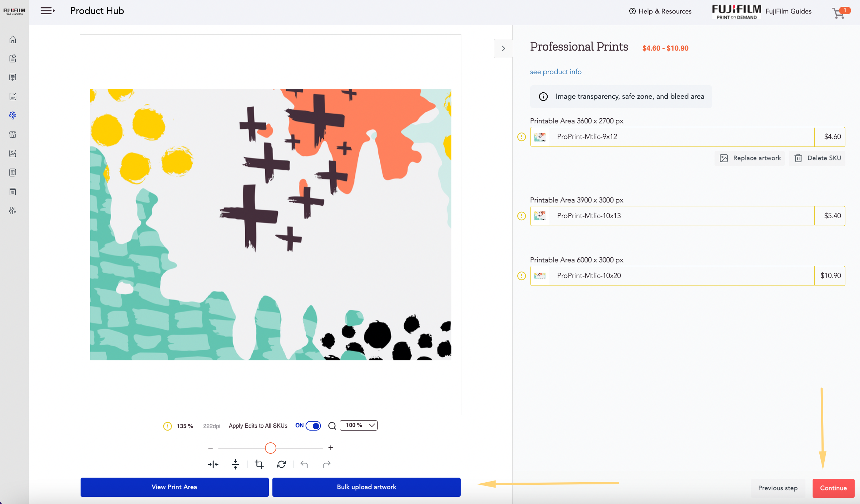
Task: Open image transparency, safe zone info
Action: coord(621,96)
